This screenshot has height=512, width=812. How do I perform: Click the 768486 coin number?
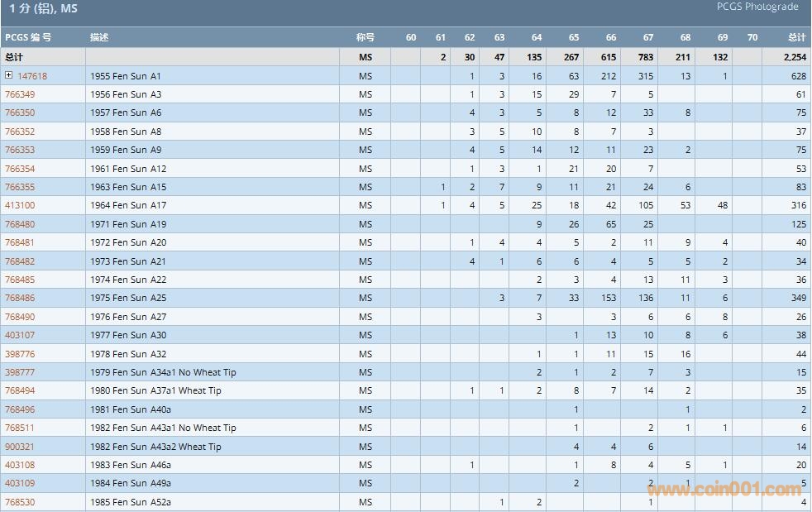tap(20, 298)
